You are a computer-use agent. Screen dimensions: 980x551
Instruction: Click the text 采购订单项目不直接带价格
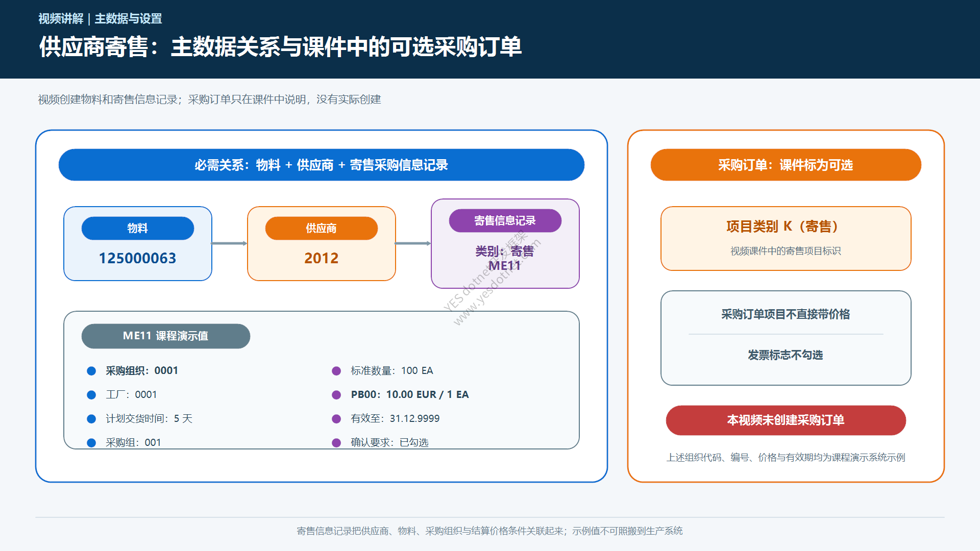click(786, 314)
